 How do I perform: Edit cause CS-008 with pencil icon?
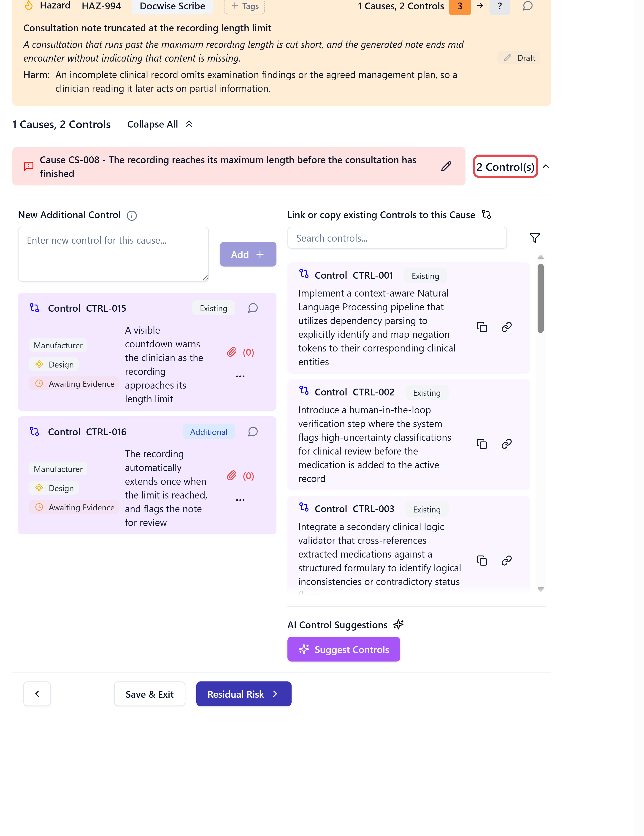point(446,166)
